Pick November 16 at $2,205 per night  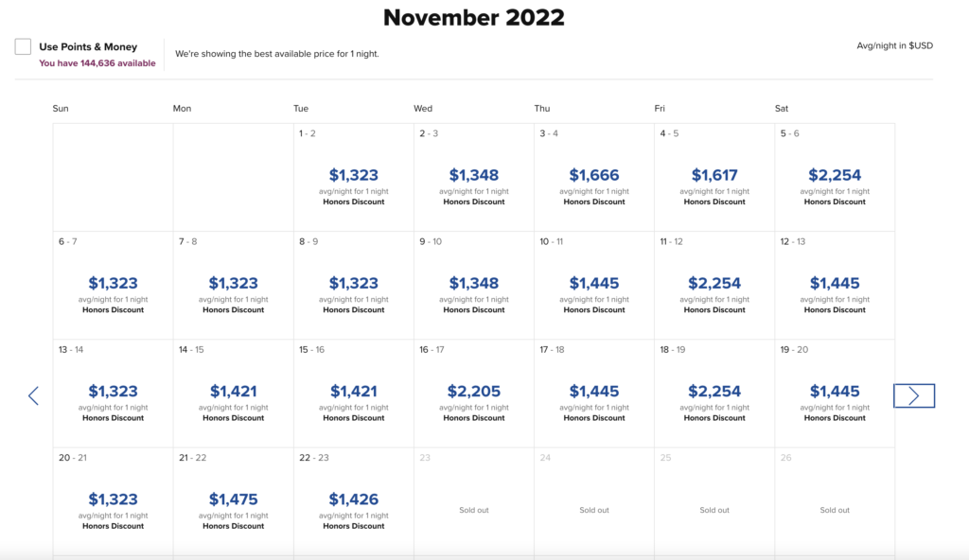473,391
